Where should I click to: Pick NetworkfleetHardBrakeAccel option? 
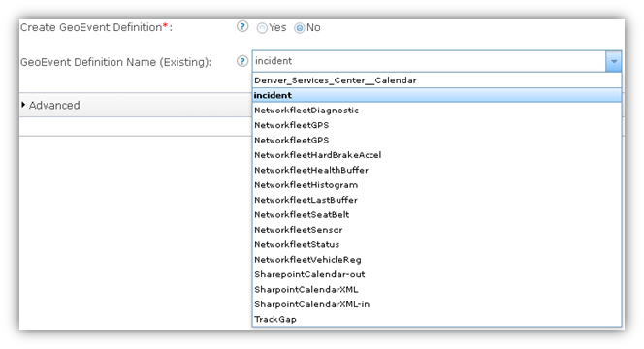click(436, 155)
